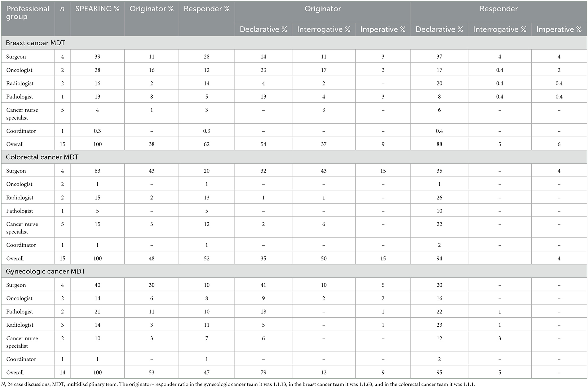Select the SPEAKING % value '40' for Gynecologic Surgeon
588x388 pixels.
coord(97,285)
